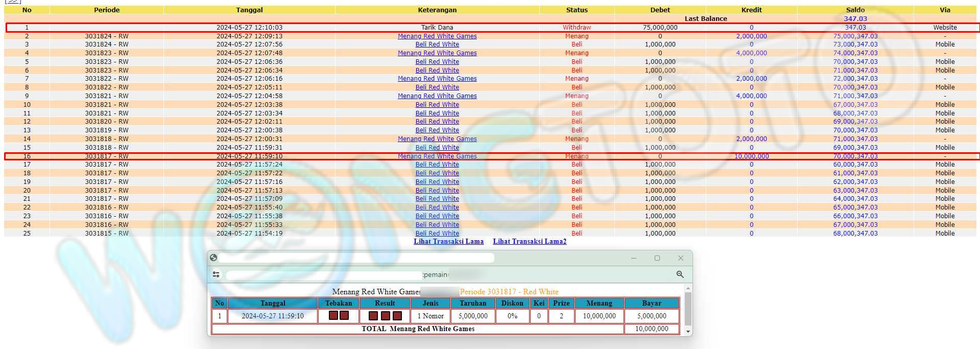Viewport: 980px width, 349px height.
Task: Click the first red square under Tebakan
Action: click(333, 316)
